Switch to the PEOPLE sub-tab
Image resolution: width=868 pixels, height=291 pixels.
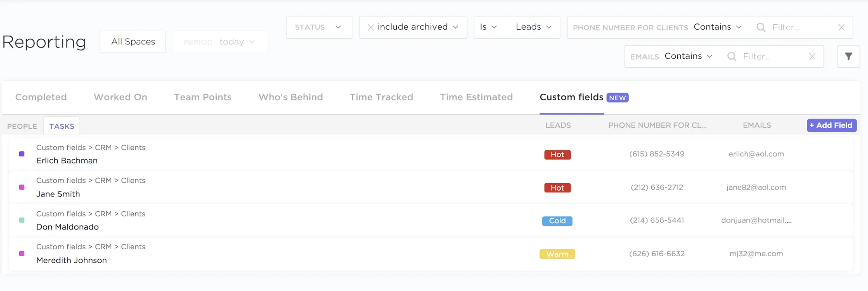tap(22, 126)
